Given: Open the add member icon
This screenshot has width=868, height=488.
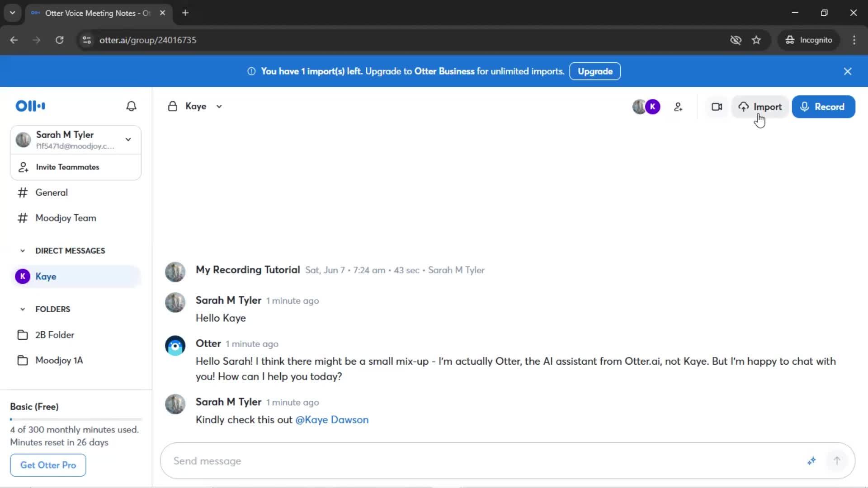Looking at the screenshot, I should pyautogui.click(x=678, y=107).
